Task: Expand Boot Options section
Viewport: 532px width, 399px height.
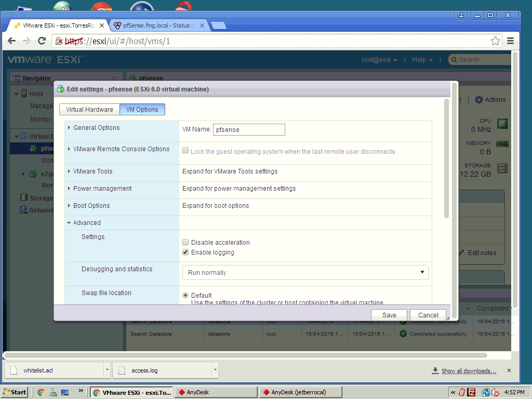Action: click(69, 206)
